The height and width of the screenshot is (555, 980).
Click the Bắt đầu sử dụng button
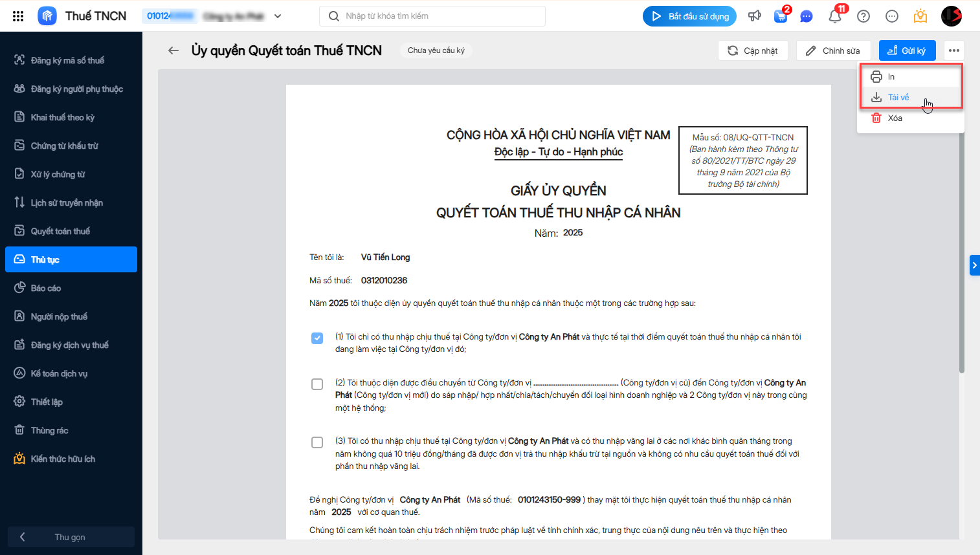(691, 16)
